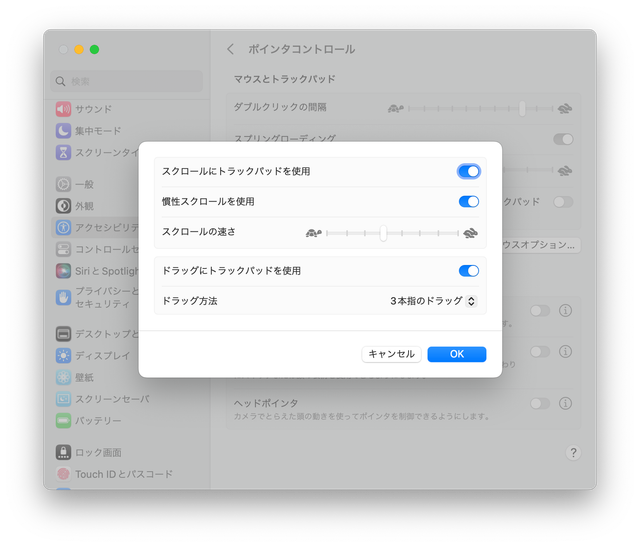This screenshot has height=547, width=640.
Task: Toggle ドラッグにトラックパッドを使用 switch
Action: click(469, 271)
